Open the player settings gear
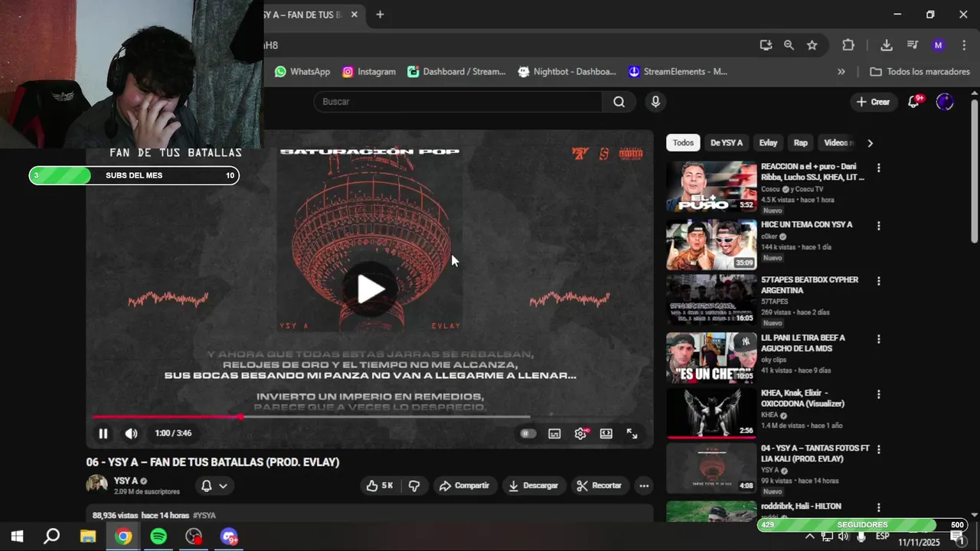The width and height of the screenshot is (980, 551). click(580, 433)
